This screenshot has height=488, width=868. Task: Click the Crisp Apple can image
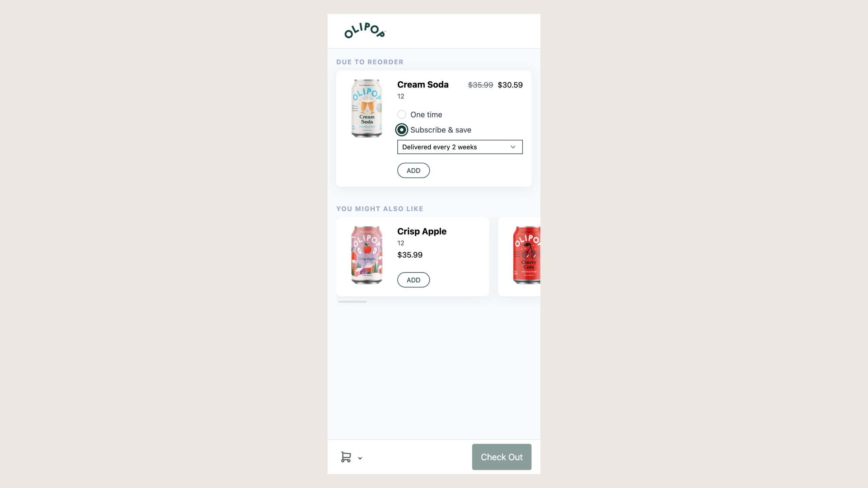tap(367, 255)
